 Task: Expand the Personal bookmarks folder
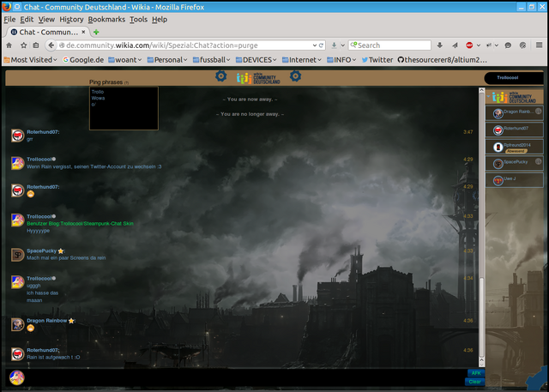point(167,60)
